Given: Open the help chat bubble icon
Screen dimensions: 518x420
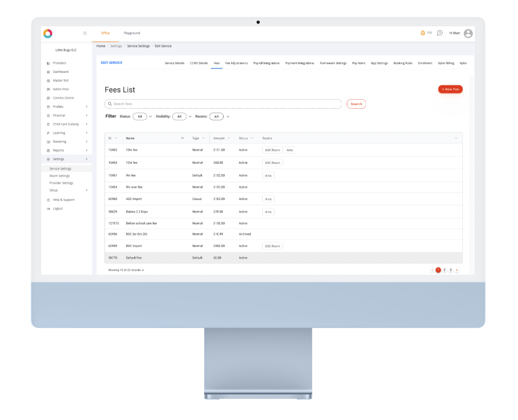Looking at the screenshot, I should (x=439, y=33).
